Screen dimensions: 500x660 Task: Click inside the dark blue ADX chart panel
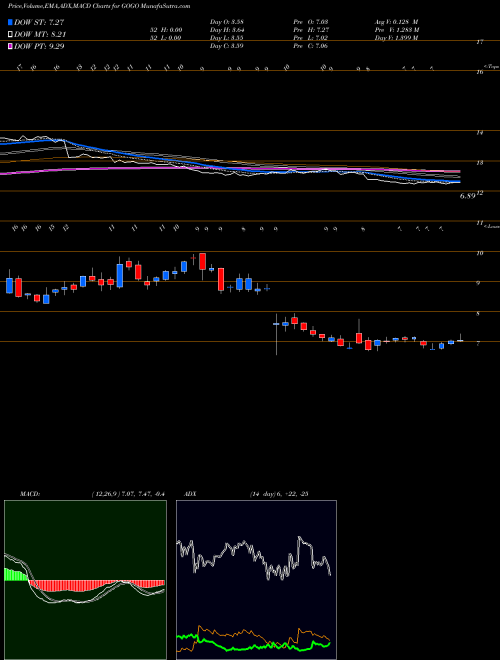click(x=256, y=580)
